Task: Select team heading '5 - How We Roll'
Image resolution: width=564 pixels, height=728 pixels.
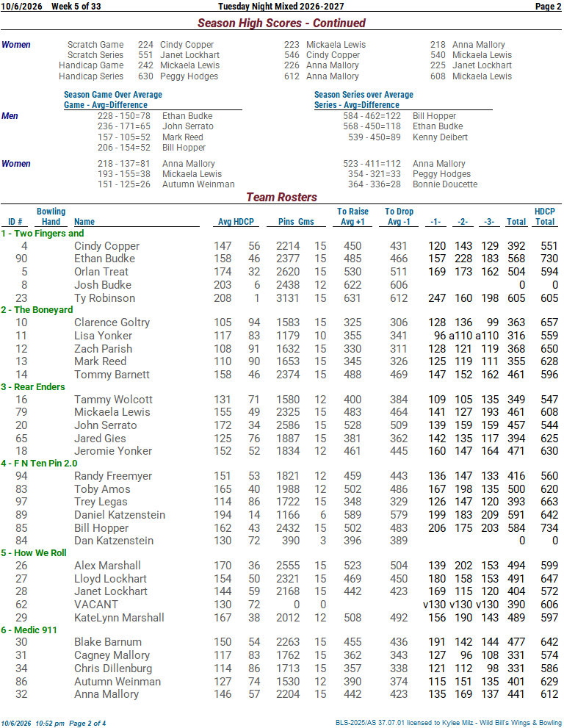Action: pyautogui.click(x=34, y=553)
